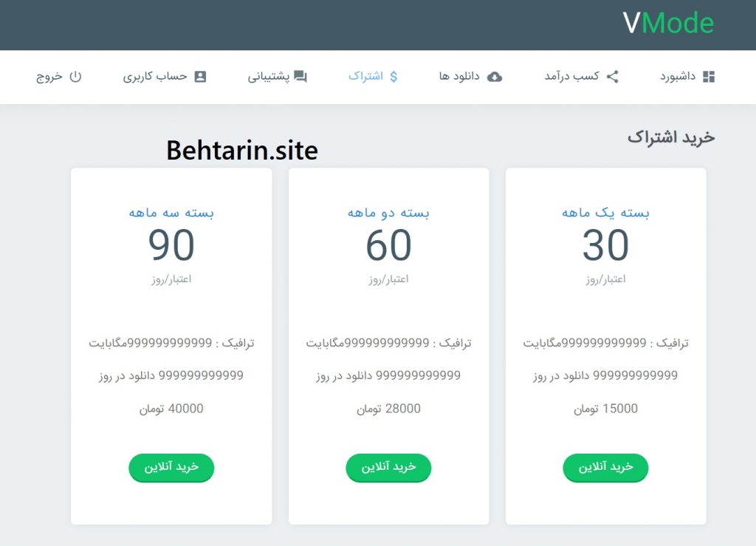Select the خروج logout label
Image resolution: width=756 pixels, height=546 pixels.
[49, 77]
